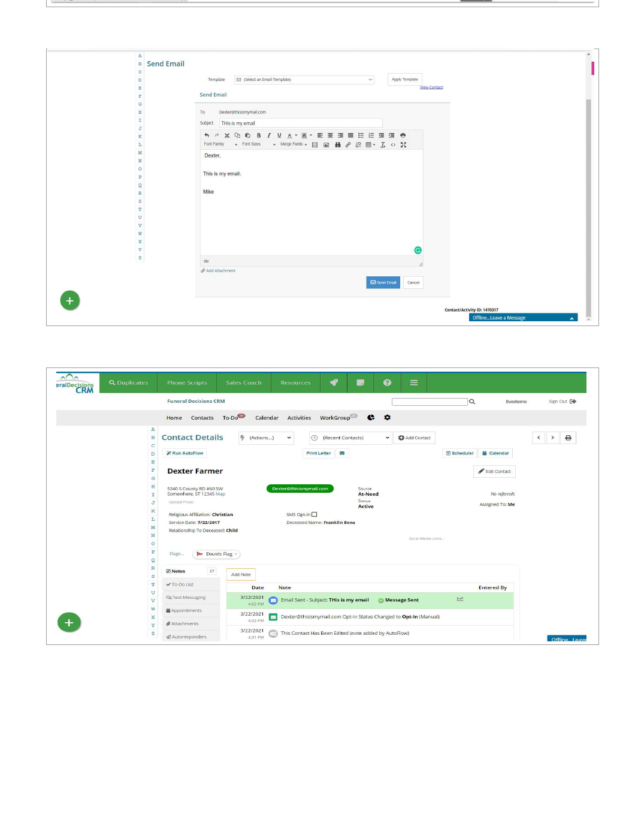This screenshot has width=644, height=832.
Task: Open the Select an Email Template dropdown
Action: tap(304, 80)
